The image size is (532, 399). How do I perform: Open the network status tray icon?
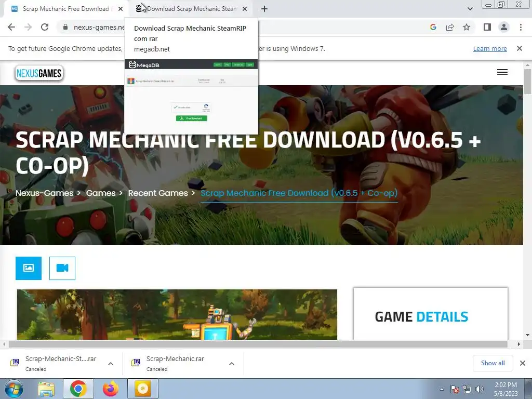(467, 389)
